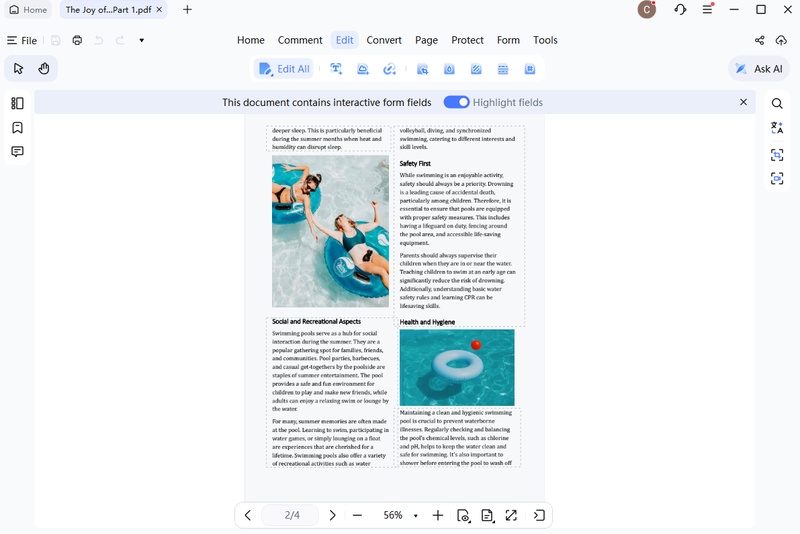This screenshot has width=800, height=534.
Task: Open the page view settings icon
Action: [x=463, y=516]
